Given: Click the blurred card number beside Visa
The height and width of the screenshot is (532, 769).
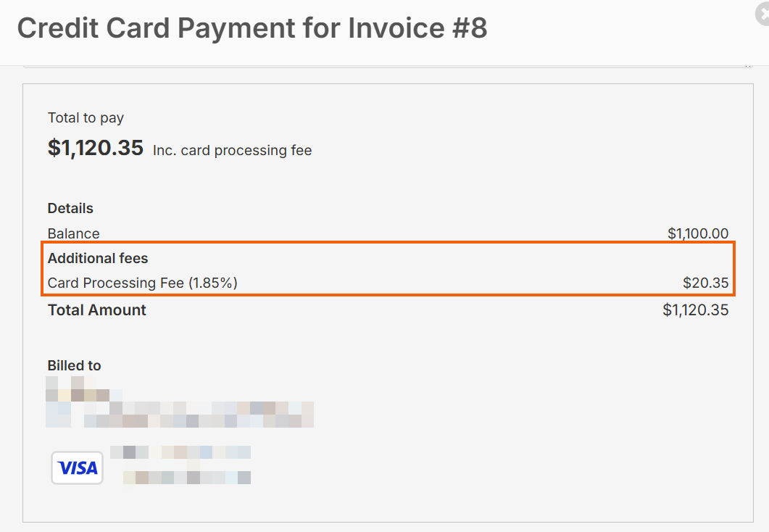Looking at the screenshot, I should point(180,452).
